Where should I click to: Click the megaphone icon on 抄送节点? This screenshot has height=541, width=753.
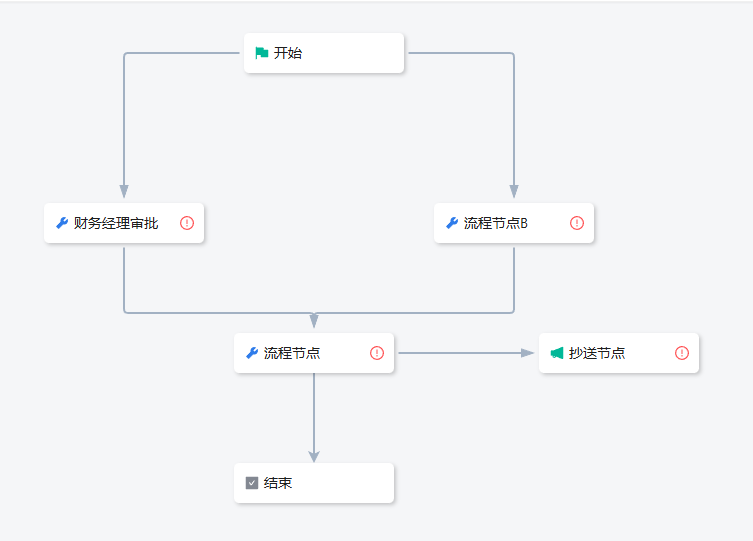[557, 353]
